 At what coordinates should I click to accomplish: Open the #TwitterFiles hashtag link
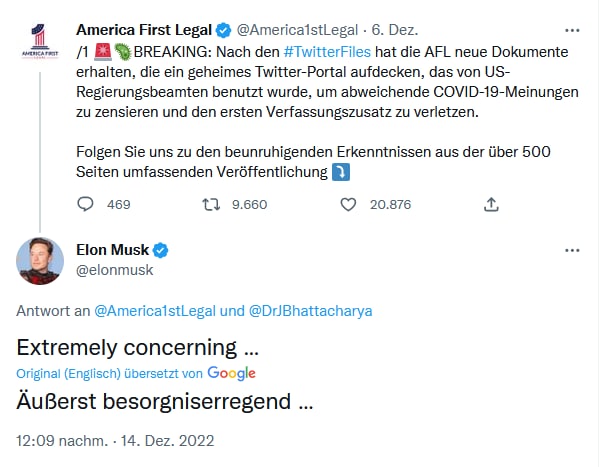click(327, 52)
